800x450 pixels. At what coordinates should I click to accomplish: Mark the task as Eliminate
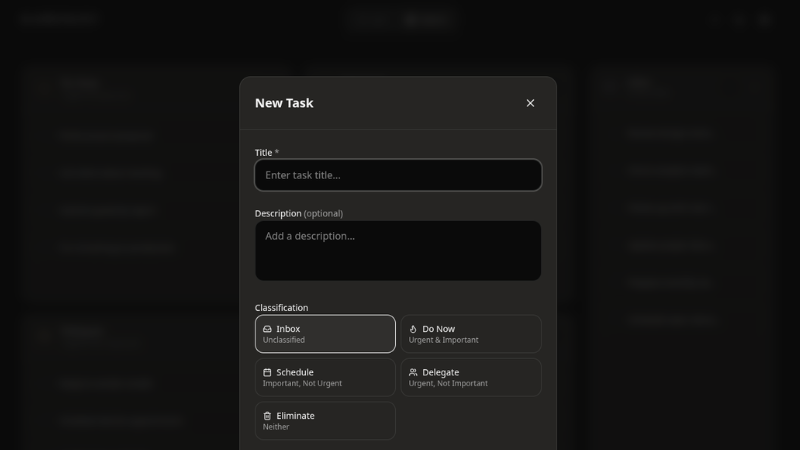(325, 421)
